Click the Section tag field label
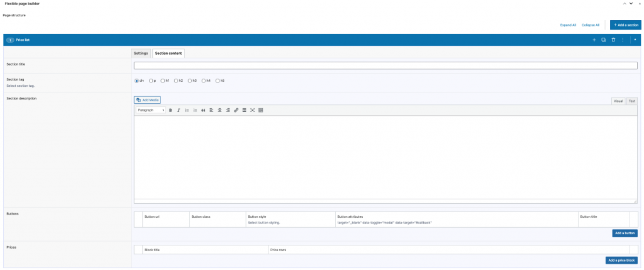644x270 pixels. (15, 79)
